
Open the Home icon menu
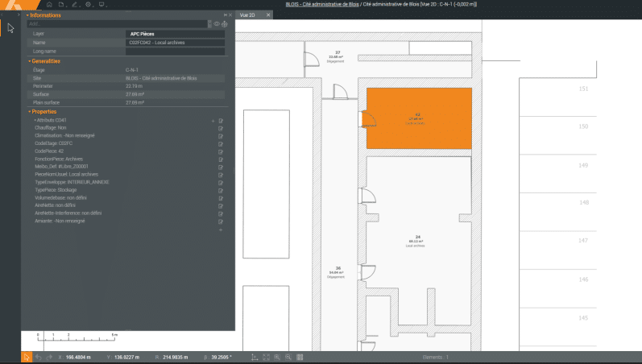click(49, 5)
